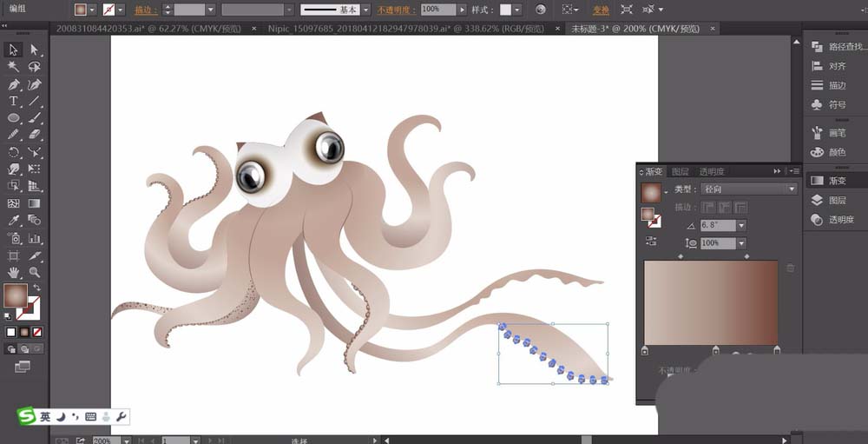
Task: Switch to 透明度 tab in panel
Action: [x=712, y=171]
